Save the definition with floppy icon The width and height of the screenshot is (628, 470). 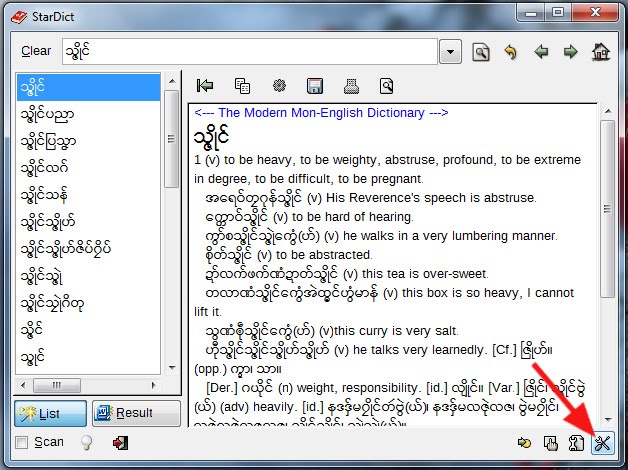[314, 86]
